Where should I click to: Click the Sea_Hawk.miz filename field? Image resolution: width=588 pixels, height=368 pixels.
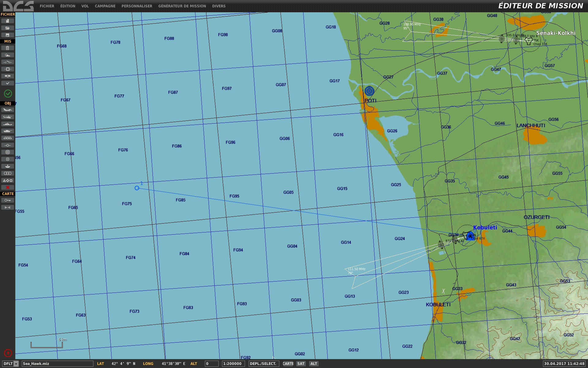(57, 364)
